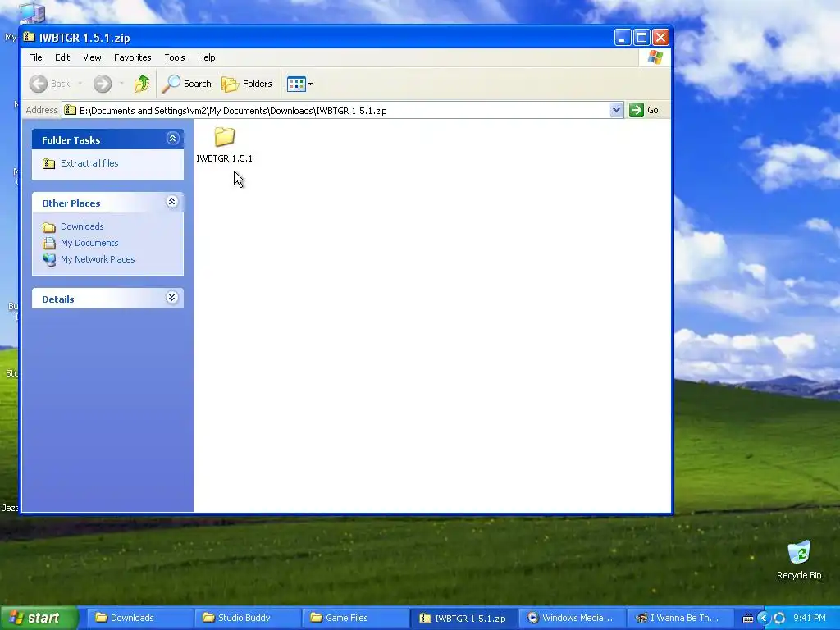Open the Help menu

pos(206,57)
